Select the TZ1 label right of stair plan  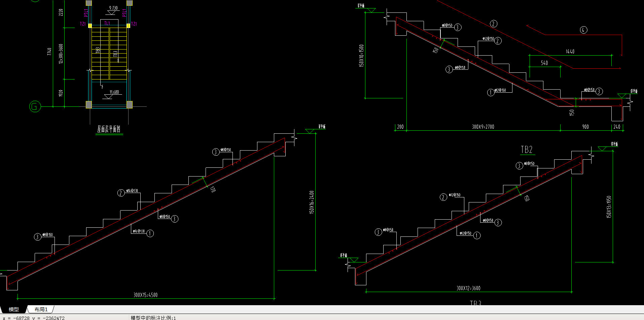pyautogui.click(x=134, y=24)
